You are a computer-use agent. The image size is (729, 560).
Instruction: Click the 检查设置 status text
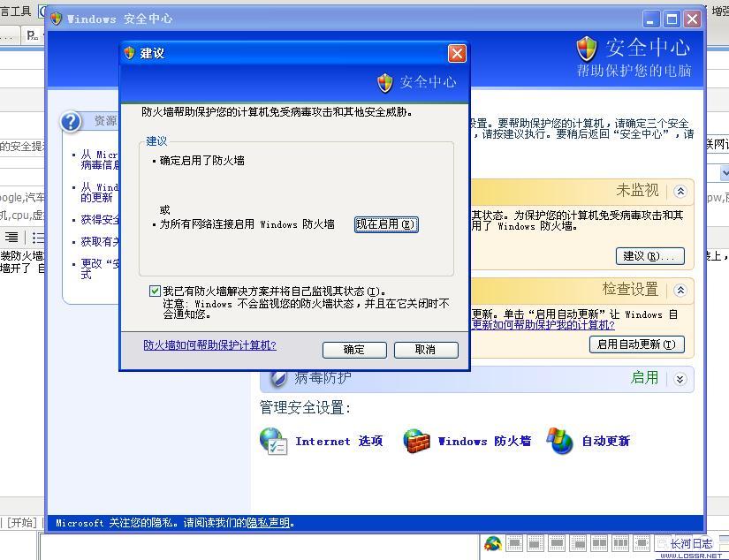click(630, 289)
